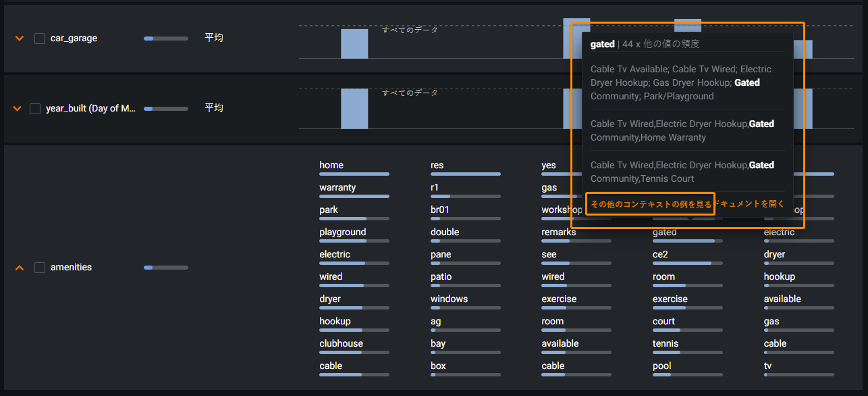Collapse the amenities feature row
The width and height of the screenshot is (868, 396).
point(20,268)
